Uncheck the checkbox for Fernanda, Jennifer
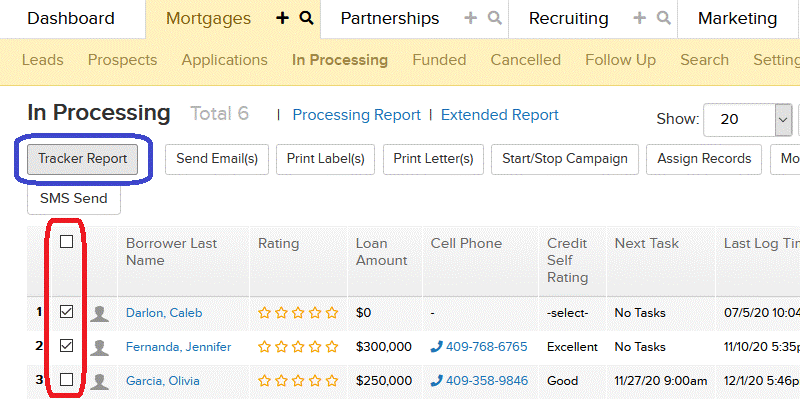 66,346
